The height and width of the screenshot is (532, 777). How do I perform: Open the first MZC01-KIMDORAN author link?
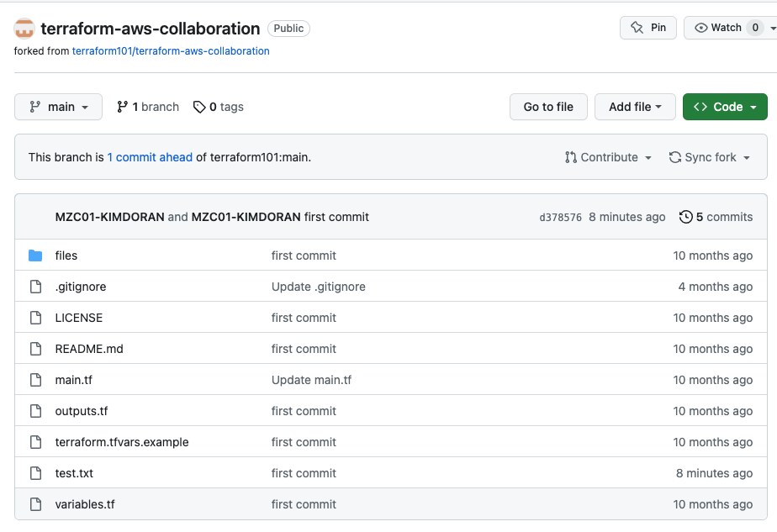[109, 217]
